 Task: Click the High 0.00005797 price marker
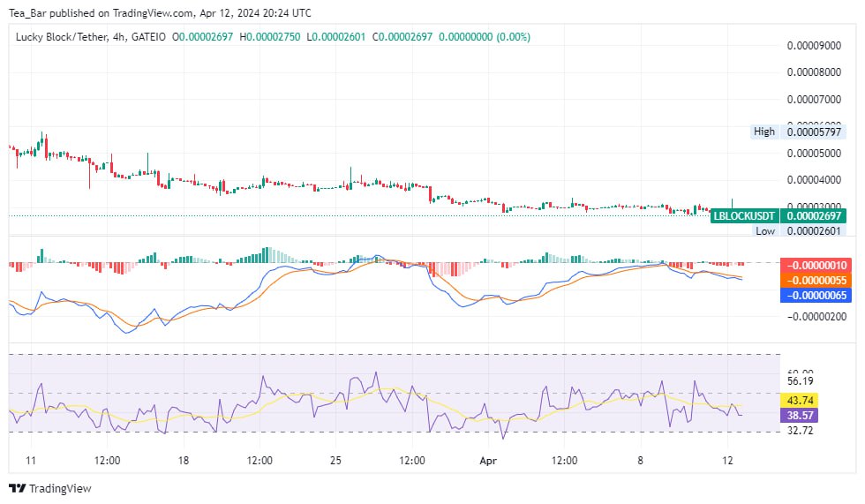798,132
